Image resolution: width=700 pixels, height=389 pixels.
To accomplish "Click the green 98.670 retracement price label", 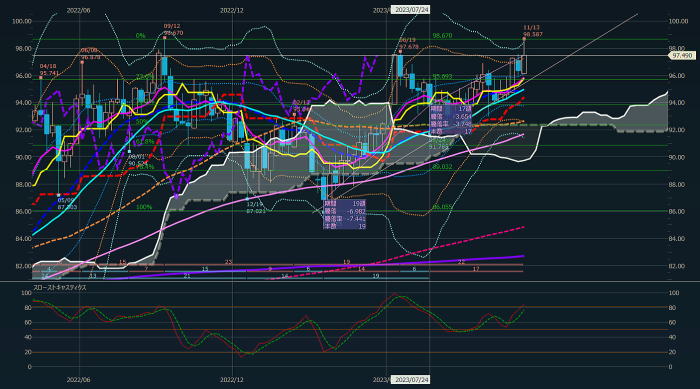I will [x=442, y=36].
